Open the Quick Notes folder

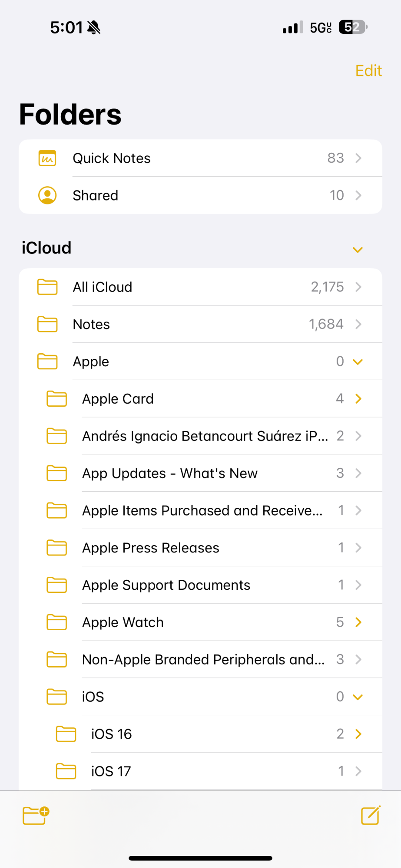coord(200,158)
